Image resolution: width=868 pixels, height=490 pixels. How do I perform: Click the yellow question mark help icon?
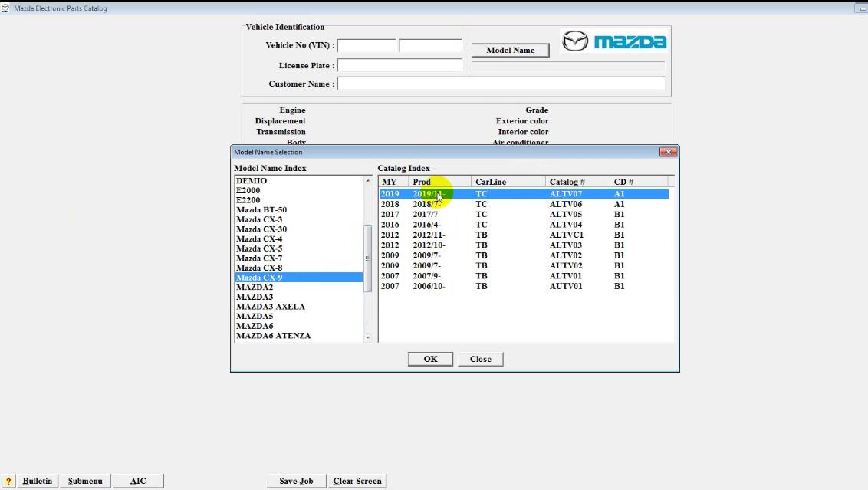pos(8,481)
